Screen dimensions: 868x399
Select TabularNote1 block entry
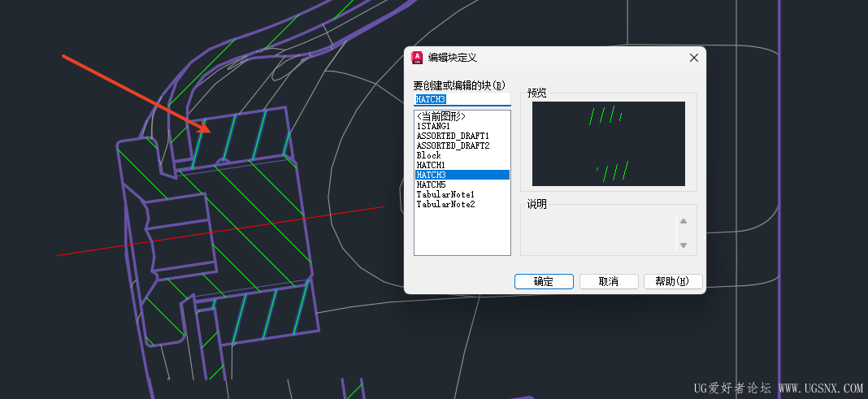tap(445, 195)
